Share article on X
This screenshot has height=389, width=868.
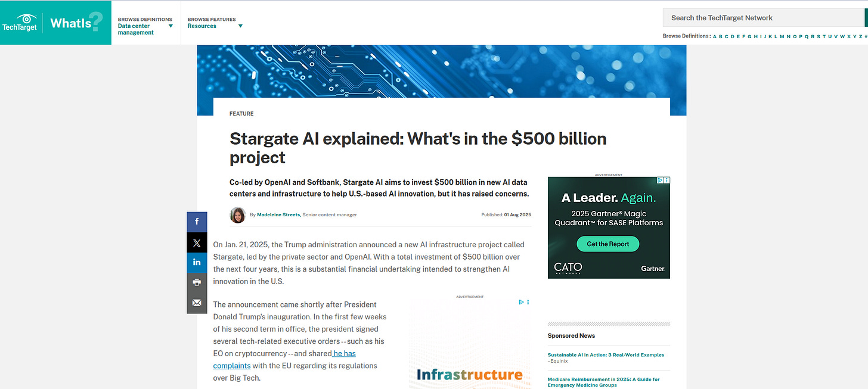197,242
